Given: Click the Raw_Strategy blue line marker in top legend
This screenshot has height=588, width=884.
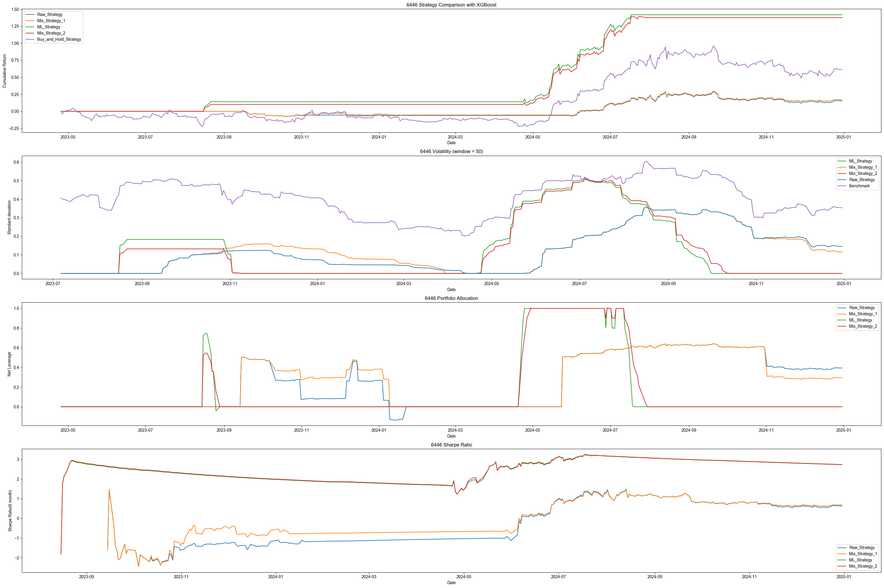Looking at the screenshot, I should pyautogui.click(x=31, y=14).
